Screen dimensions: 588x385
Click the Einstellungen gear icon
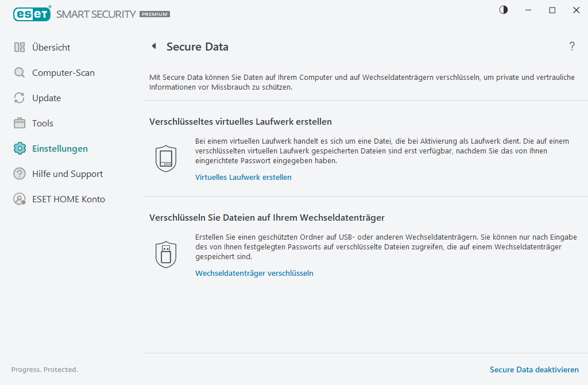(x=19, y=148)
